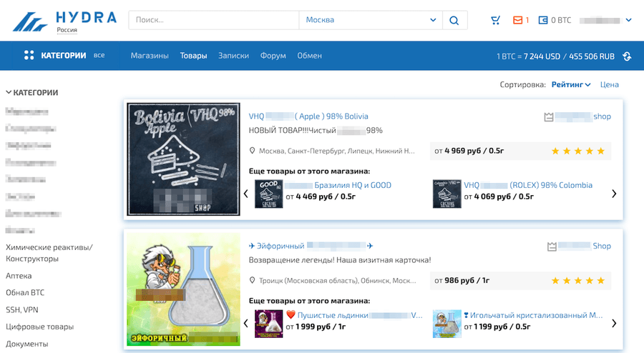Select the Обнал BTC category
The width and height of the screenshot is (644, 353).
coord(25,293)
